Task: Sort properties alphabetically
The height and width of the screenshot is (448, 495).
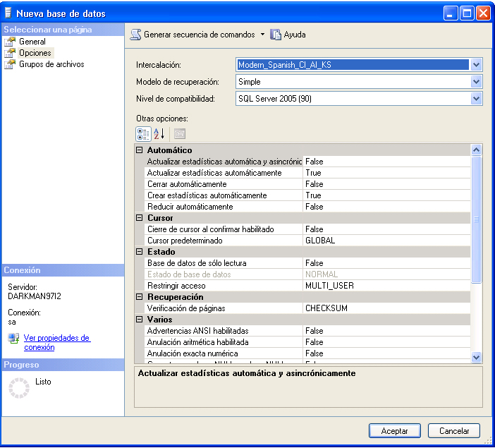Action: point(159,133)
